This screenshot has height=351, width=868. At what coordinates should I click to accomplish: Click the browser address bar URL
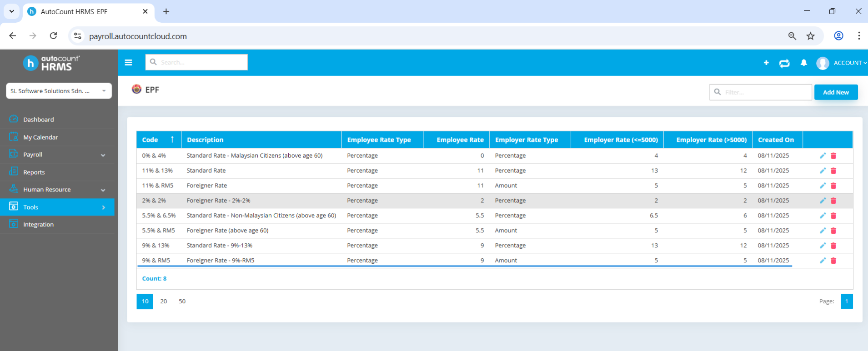pyautogui.click(x=138, y=36)
